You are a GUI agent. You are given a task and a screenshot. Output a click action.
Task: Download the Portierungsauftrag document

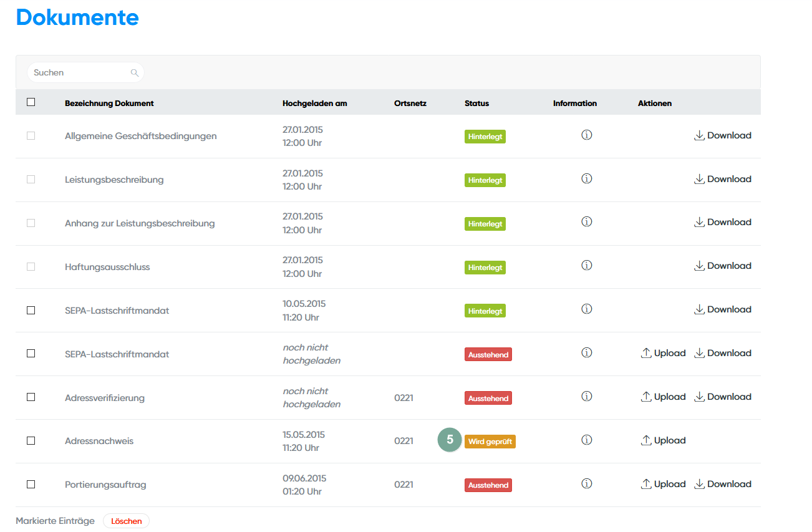tap(723, 484)
